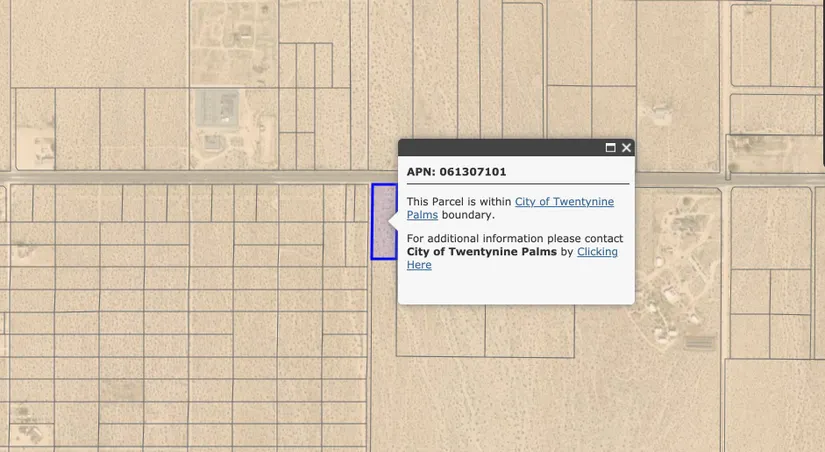Click the popup's dark title bar
Screen dimensions: 825x452
pyautogui.click(x=500, y=148)
